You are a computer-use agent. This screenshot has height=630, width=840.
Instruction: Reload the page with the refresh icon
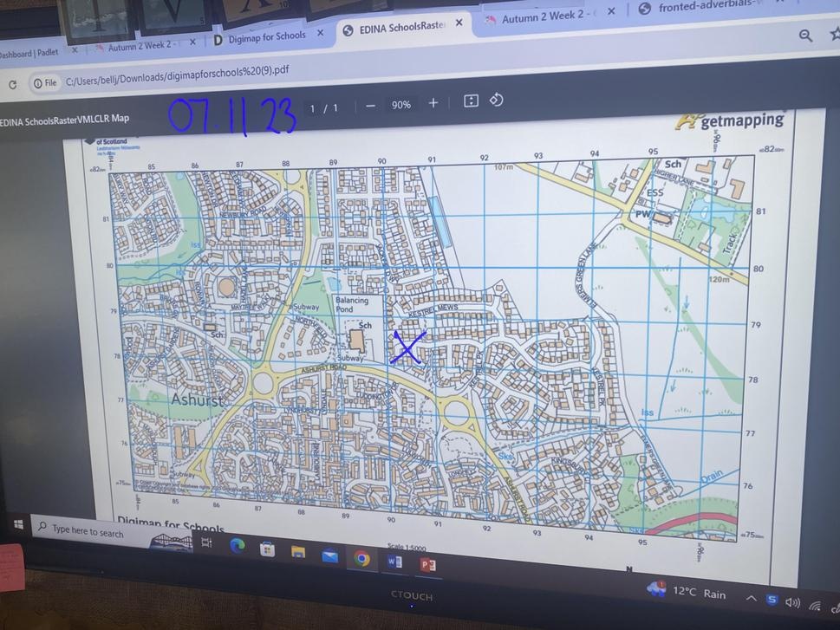[x=12, y=84]
